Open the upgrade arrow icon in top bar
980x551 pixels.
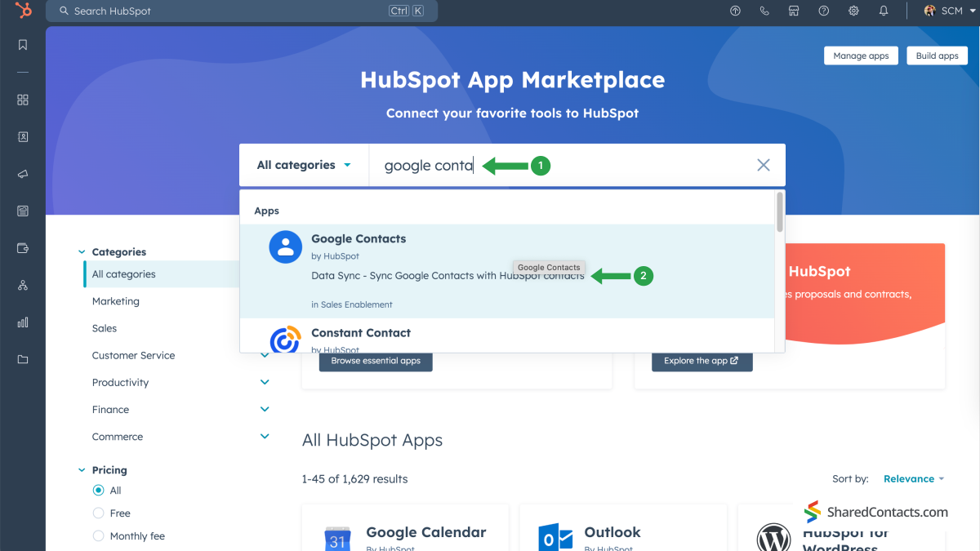[735, 11]
